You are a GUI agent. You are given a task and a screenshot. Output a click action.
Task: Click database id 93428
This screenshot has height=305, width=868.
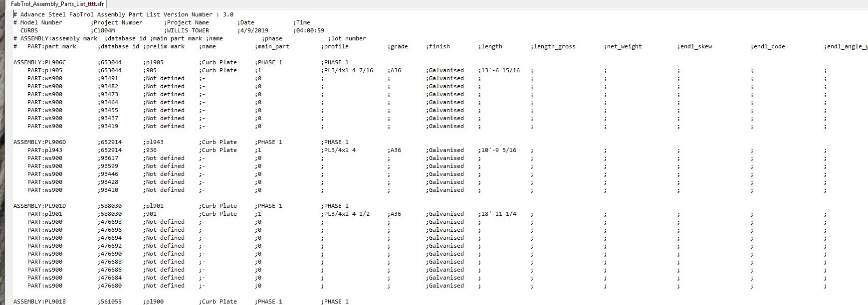click(x=110, y=182)
